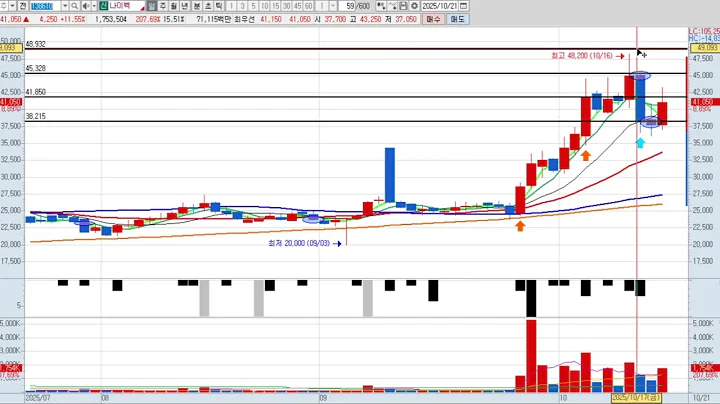
Task: Select the 틱 tick period button
Action: [x=219, y=6]
